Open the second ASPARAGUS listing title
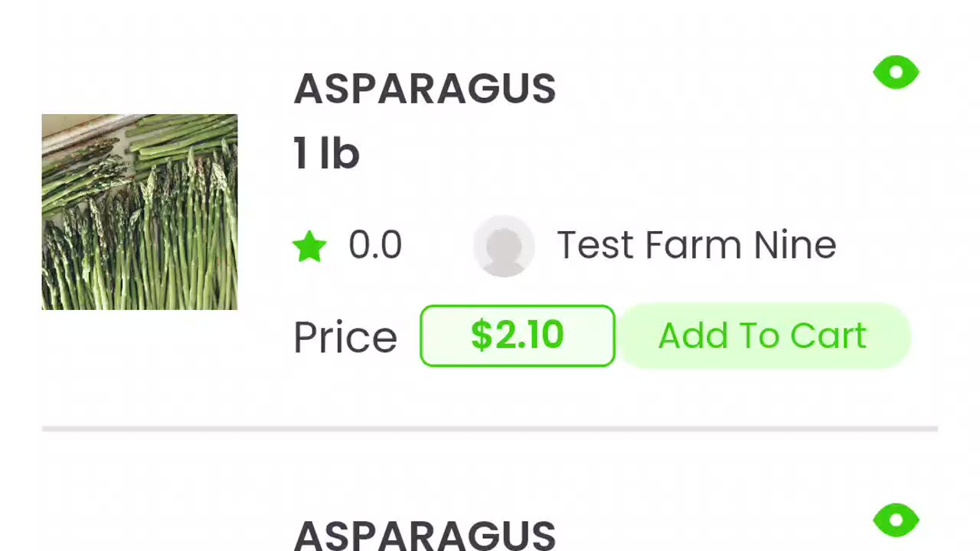 [x=424, y=535]
